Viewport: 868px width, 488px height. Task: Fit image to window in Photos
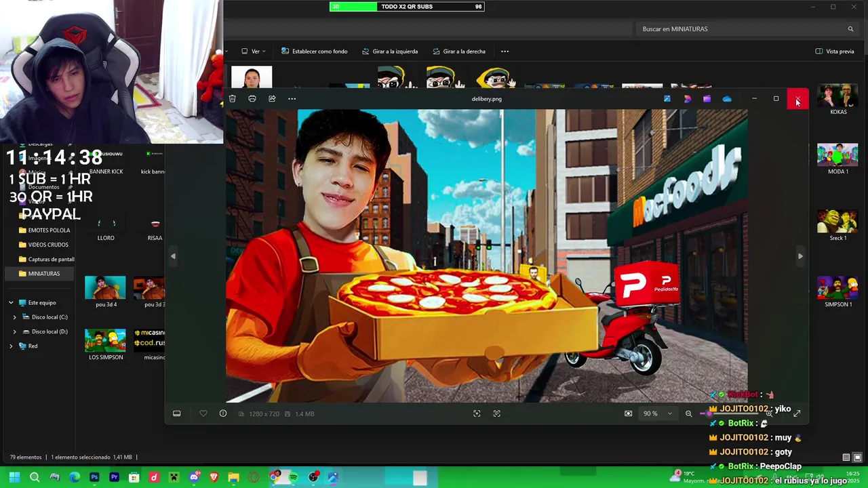tap(628, 413)
